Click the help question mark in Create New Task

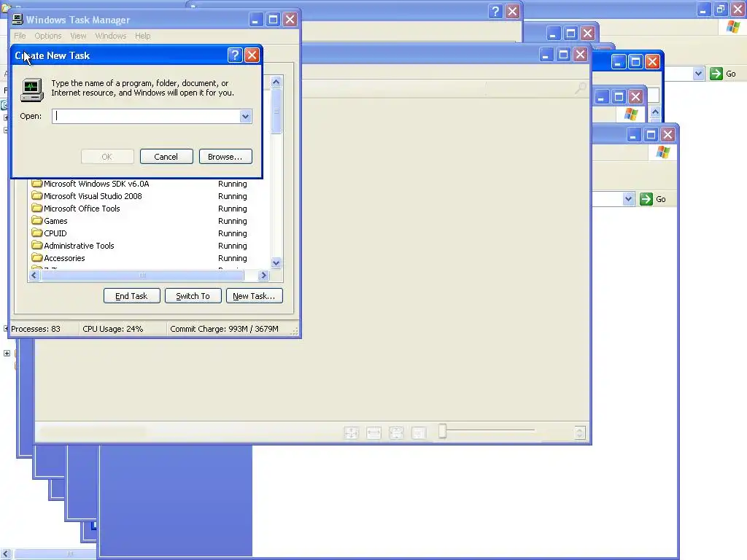(x=235, y=55)
